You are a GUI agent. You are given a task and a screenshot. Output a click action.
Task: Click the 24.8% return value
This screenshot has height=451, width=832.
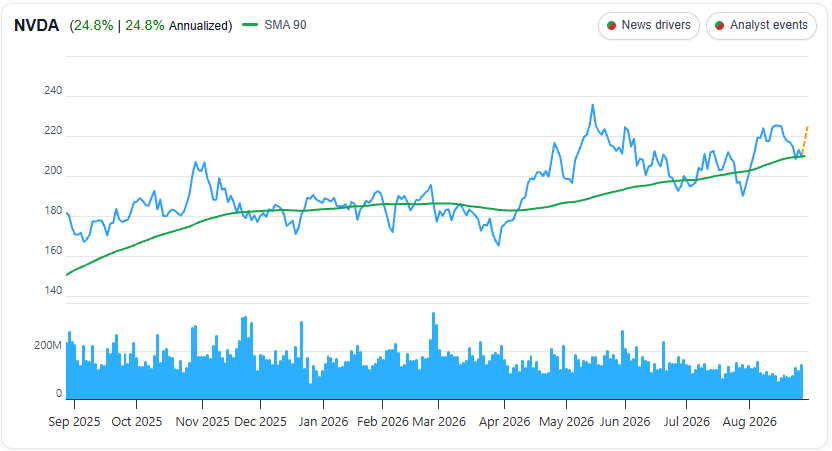[x=93, y=25]
